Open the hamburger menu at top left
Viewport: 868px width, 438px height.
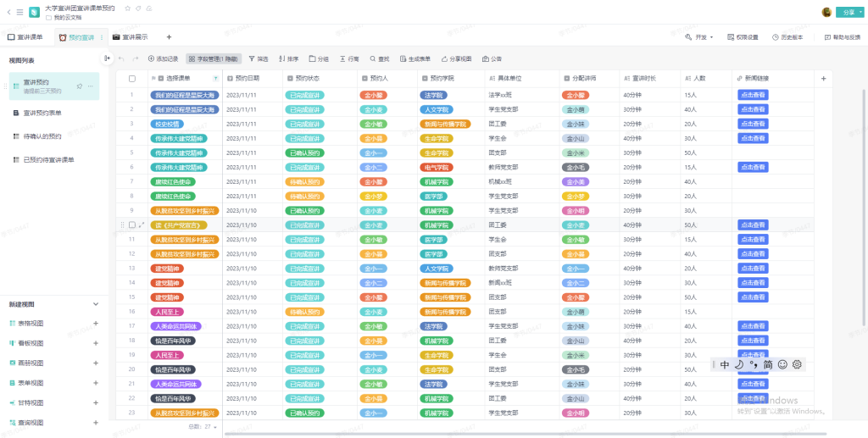[19, 12]
